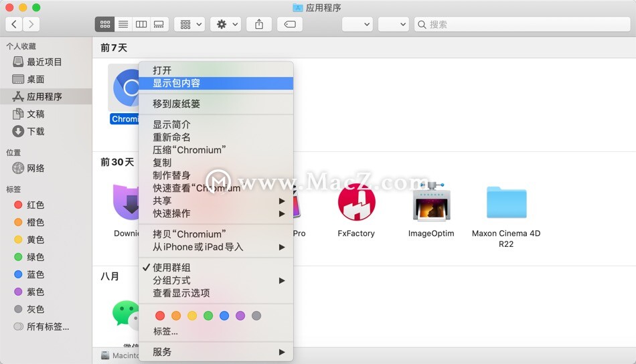Choose 制作替身 from the context menu
Viewport: 636px width, 364px height.
(216, 175)
